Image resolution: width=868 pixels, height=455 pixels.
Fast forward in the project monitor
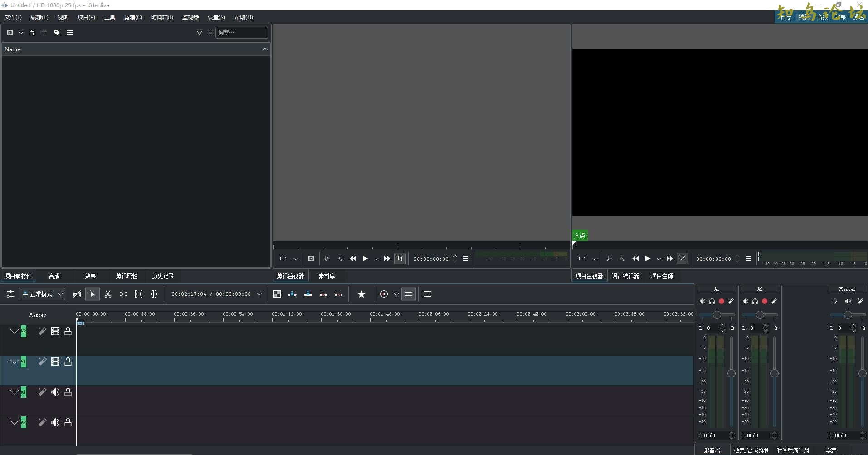[669, 259]
